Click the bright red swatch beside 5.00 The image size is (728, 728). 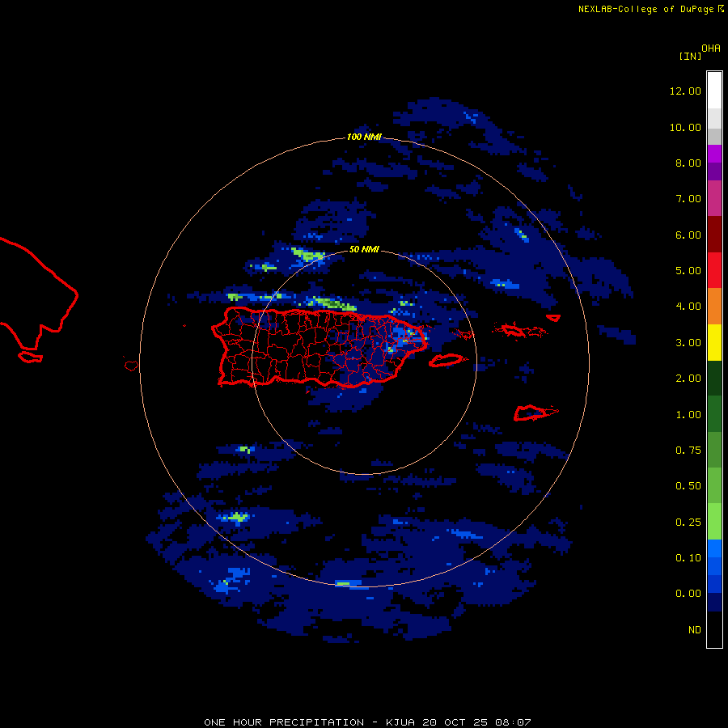tap(714, 270)
